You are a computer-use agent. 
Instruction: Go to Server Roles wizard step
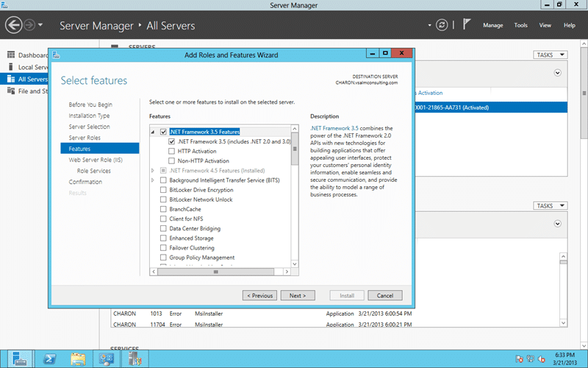[x=85, y=138]
